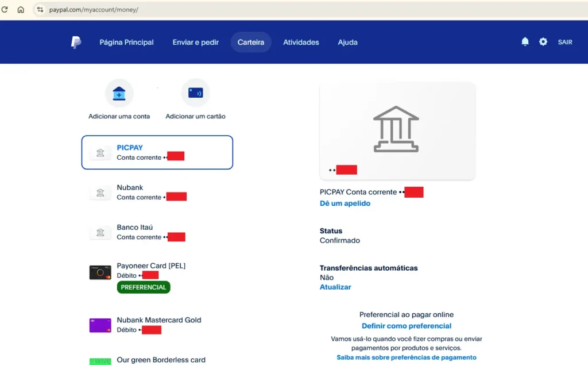Click the bank icon beside PICPAY
The height and width of the screenshot is (365, 588).
tap(100, 153)
